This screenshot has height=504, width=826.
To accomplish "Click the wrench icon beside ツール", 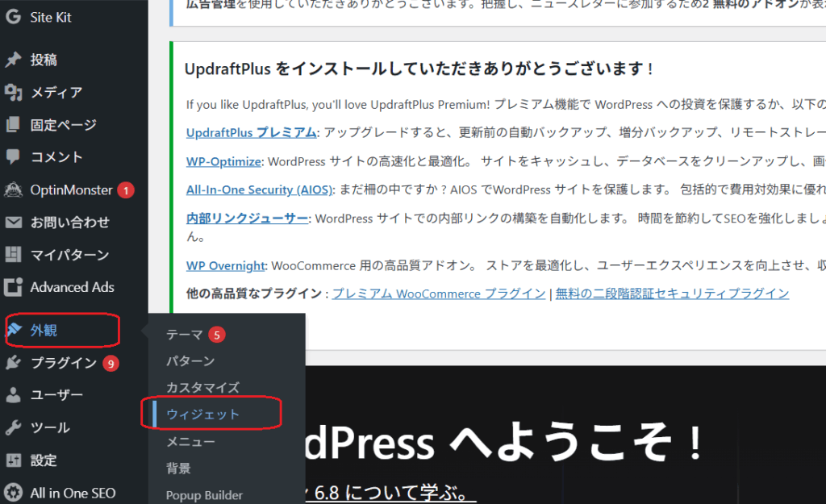I will click(13, 427).
